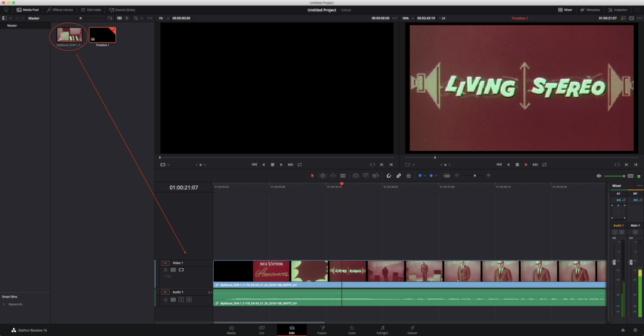Image resolution: width=644 pixels, height=336 pixels.
Task: Click auto track selector on Audio 1
Action: click(x=173, y=300)
